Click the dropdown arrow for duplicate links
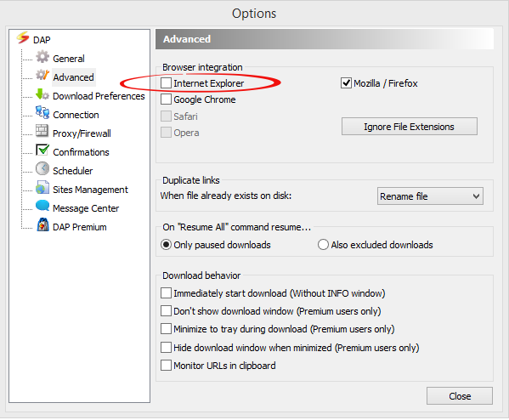509x420 pixels. click(x=476, y=196)
